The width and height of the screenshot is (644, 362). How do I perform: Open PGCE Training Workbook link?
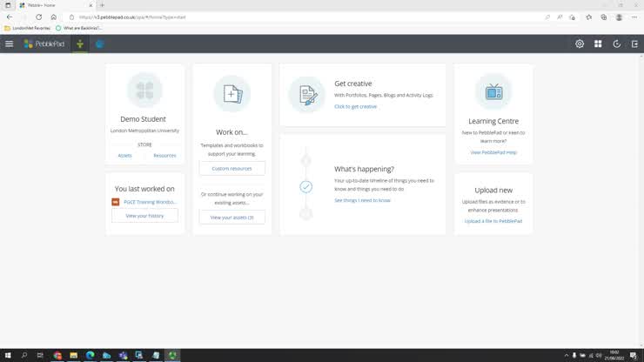(150, 202)
